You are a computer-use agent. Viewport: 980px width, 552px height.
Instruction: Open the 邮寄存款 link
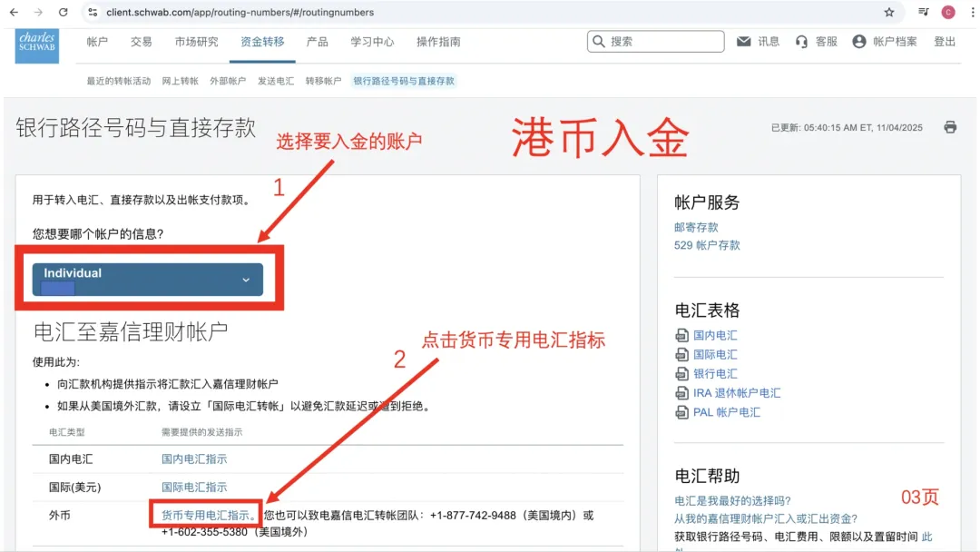tap(696, 228)
